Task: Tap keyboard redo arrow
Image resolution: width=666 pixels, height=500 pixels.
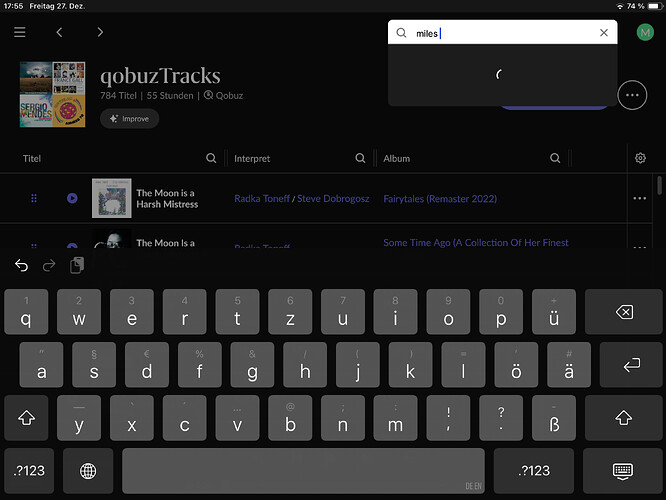Action: [x=49, y=266]
